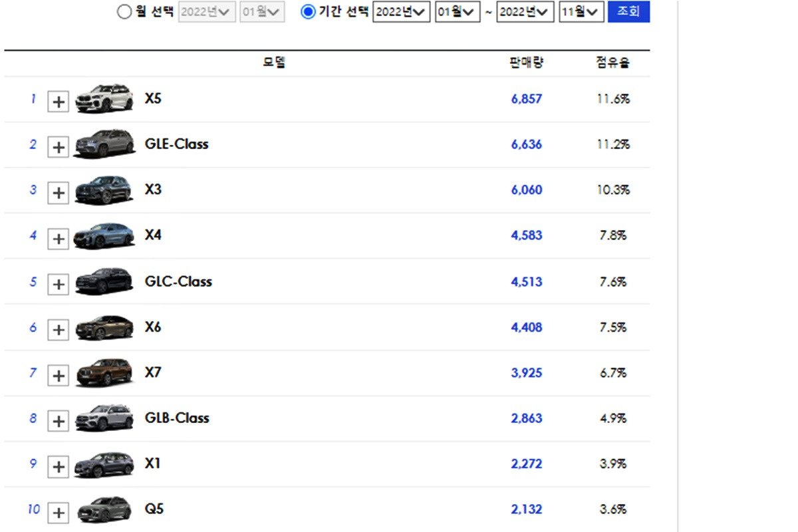Open the X7 model name link
The image size is (798, 532).
[x=153, y=372]
